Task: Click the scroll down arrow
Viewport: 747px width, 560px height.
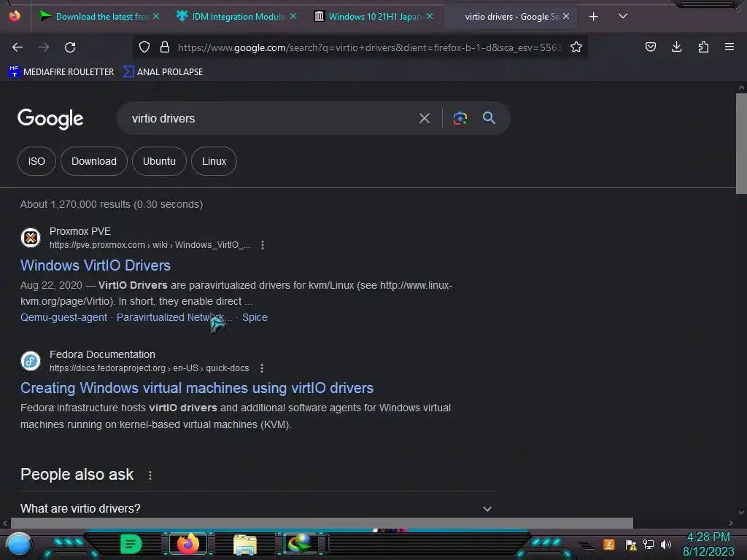Action: pyautogui.click(x=741, y=513)
